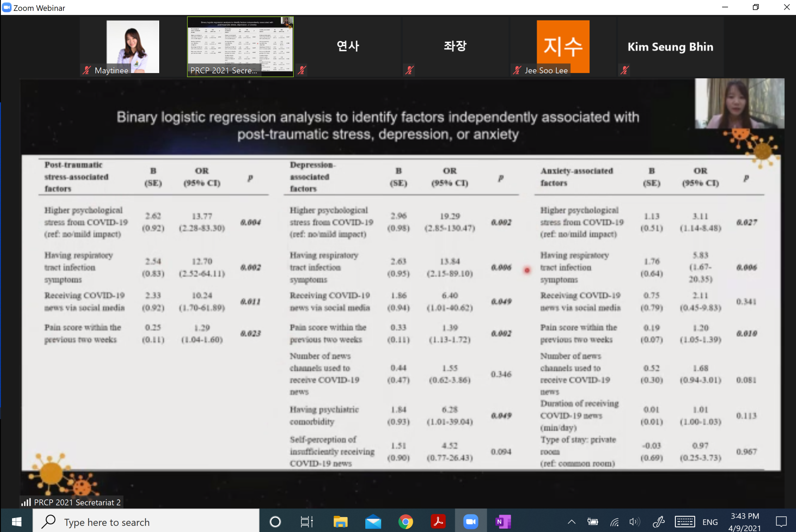Open File Explorer from the taskbar
Viewport: 796px width, 532px height.
click(x=340, y=522)
